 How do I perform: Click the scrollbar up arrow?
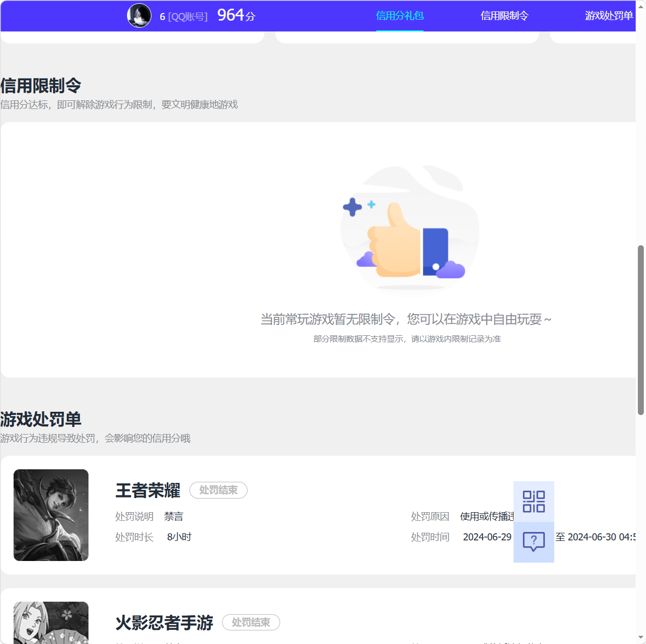tap(641, 6)
